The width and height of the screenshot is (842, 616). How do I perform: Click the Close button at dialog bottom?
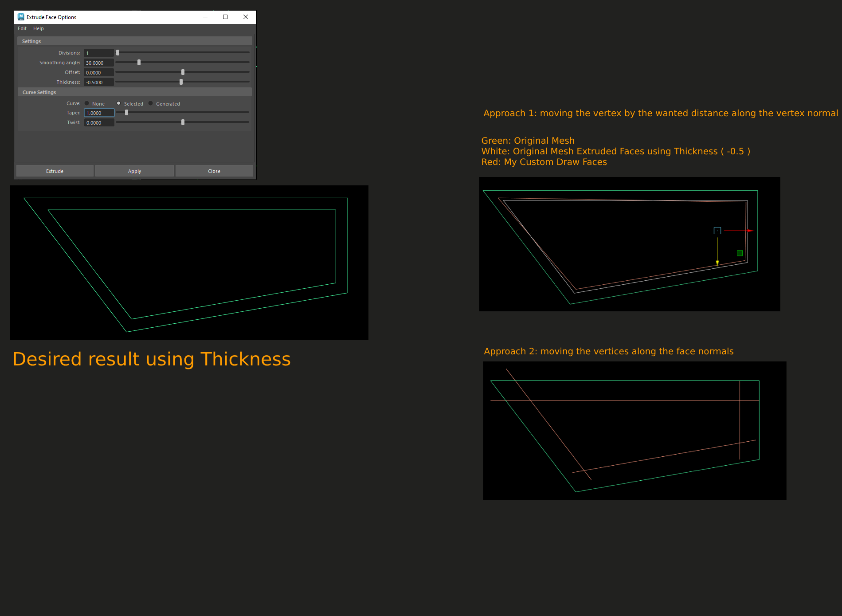click(x=214, y=171)
